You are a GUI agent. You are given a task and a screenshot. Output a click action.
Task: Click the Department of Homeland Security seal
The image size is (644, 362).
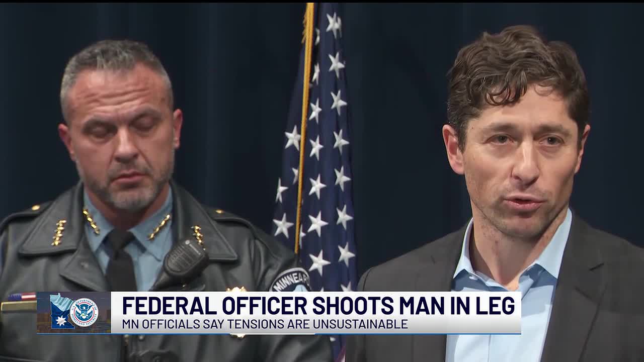coord(84,312)
